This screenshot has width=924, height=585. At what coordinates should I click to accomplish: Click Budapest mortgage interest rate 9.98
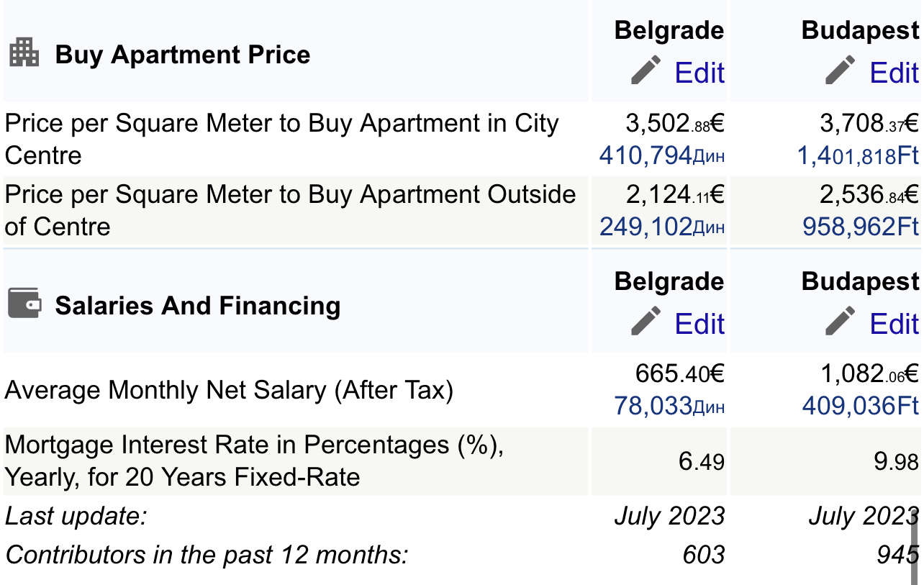coord(896,462)
